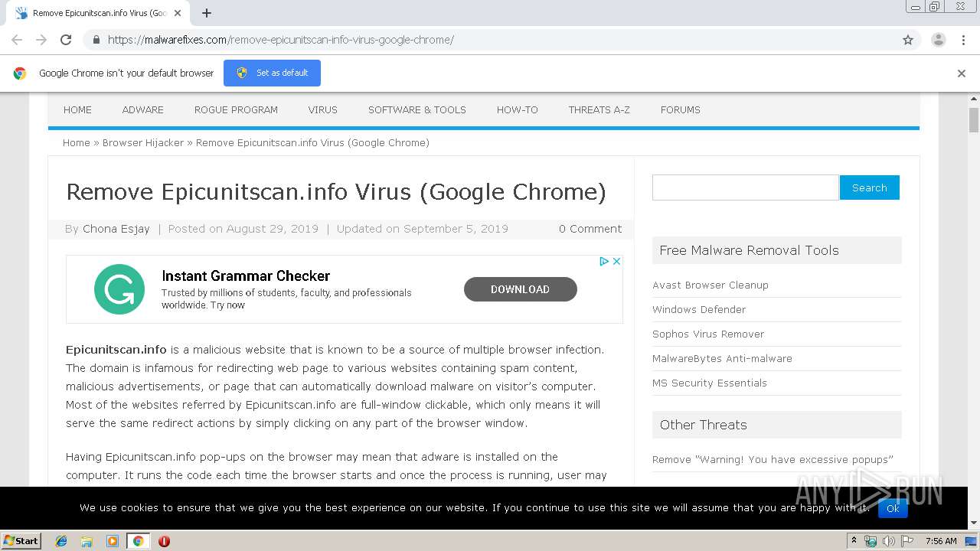Click the article title heading
980x551 pixels.
point(336,192)
